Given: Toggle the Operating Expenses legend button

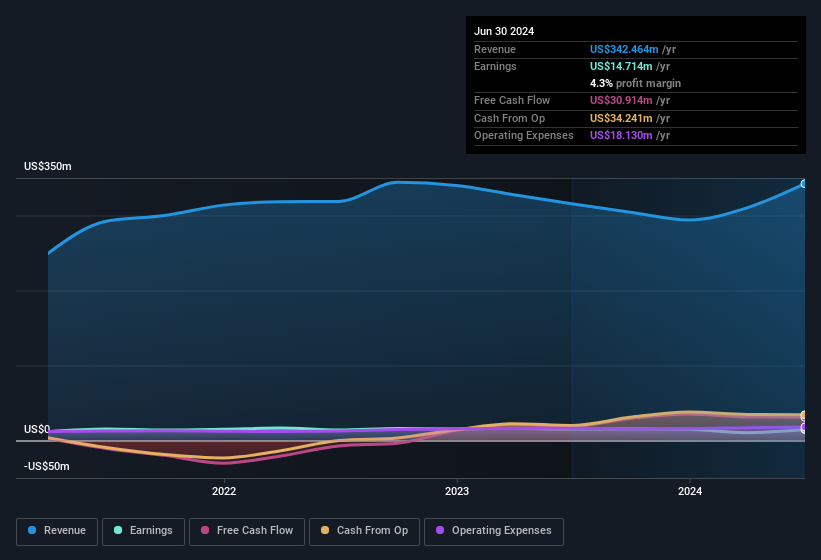Looking at the screenshot, I should pyautogui.click(x=494, y=531).
